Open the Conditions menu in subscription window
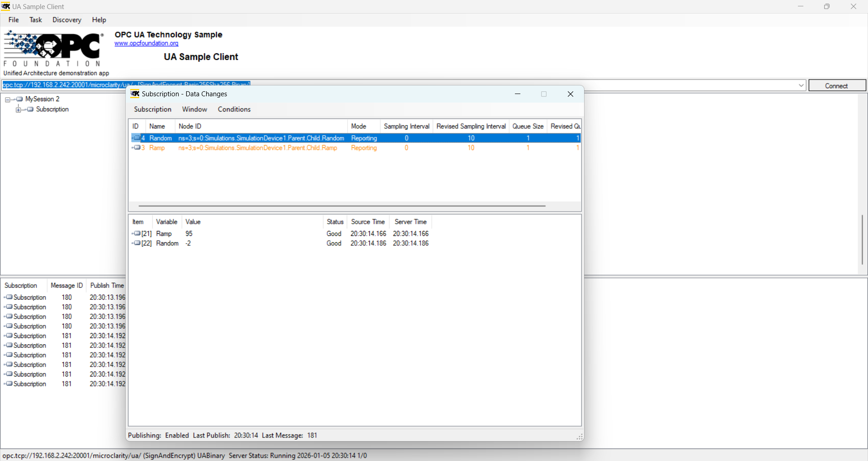868x461 pixels. [x=234, y=109]
